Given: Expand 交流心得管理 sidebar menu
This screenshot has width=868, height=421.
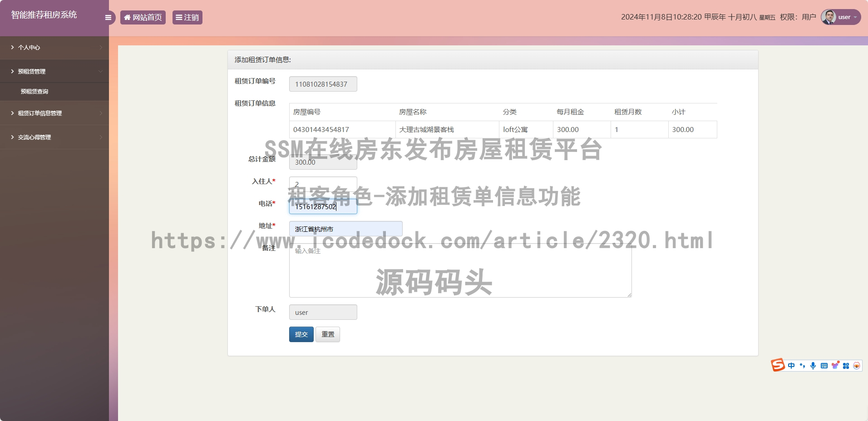Looking at the screenshot, I should (54, 137).
